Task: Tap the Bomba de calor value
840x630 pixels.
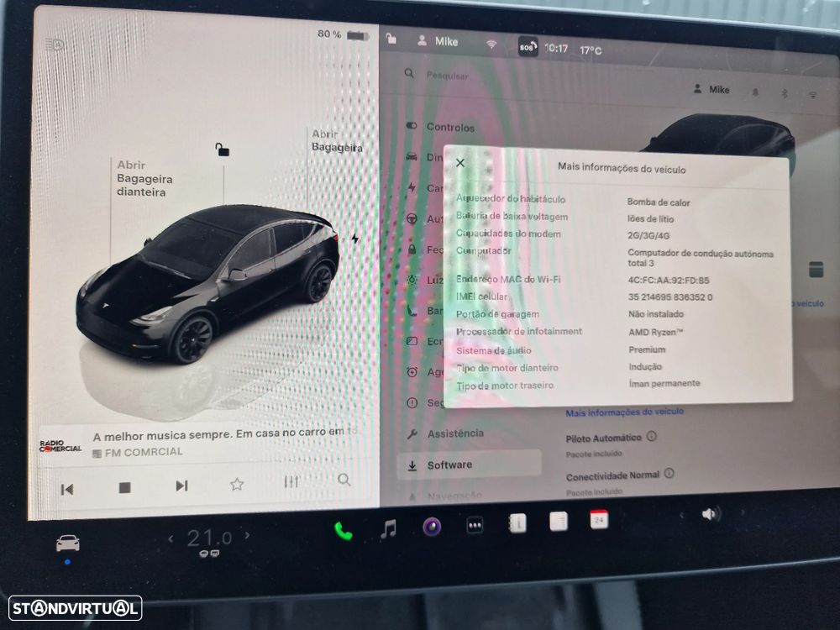Action: pos(659,202)
